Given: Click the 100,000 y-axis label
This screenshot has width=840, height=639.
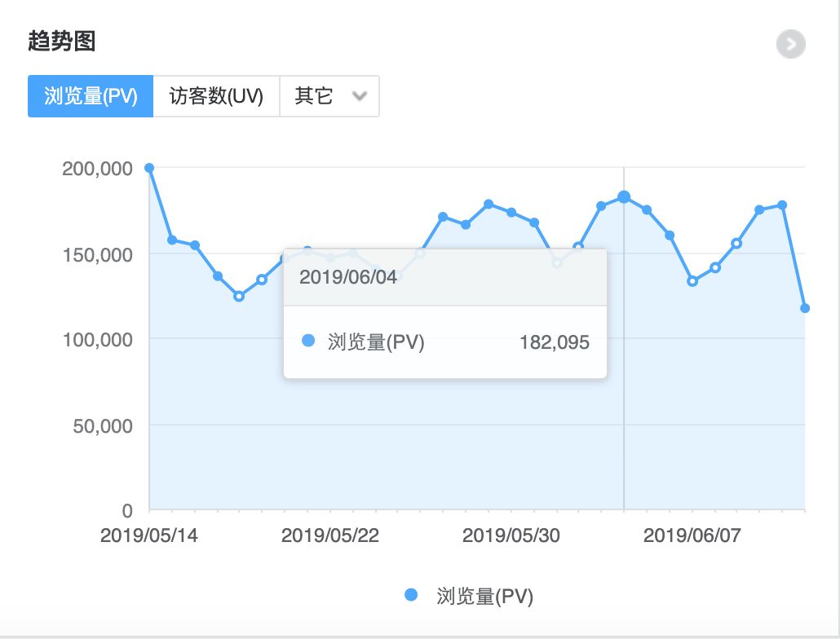Looking at the screenshot, I should click(x=98, y=340).
